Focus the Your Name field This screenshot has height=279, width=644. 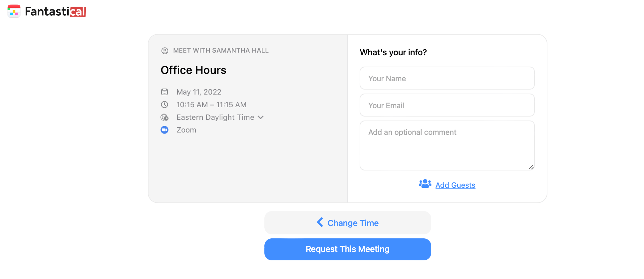pos(447,78)
